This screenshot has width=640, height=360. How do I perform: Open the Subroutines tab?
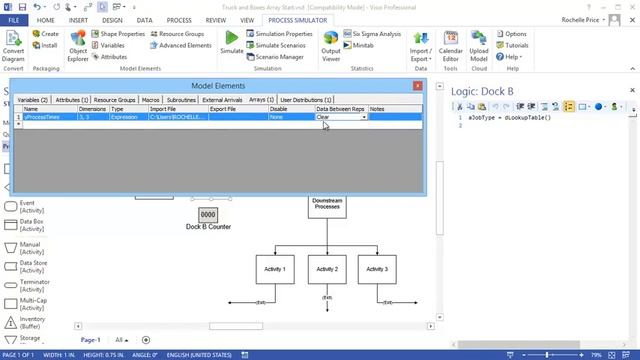tap(181, 100)
